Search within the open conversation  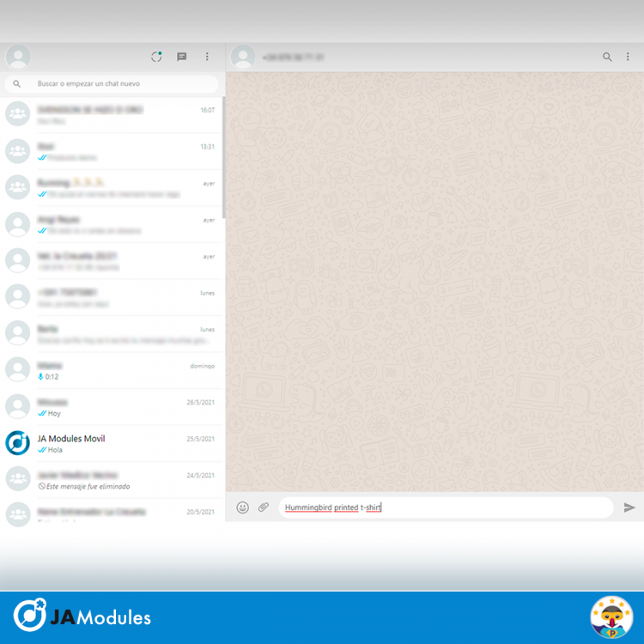coord(607,57)
